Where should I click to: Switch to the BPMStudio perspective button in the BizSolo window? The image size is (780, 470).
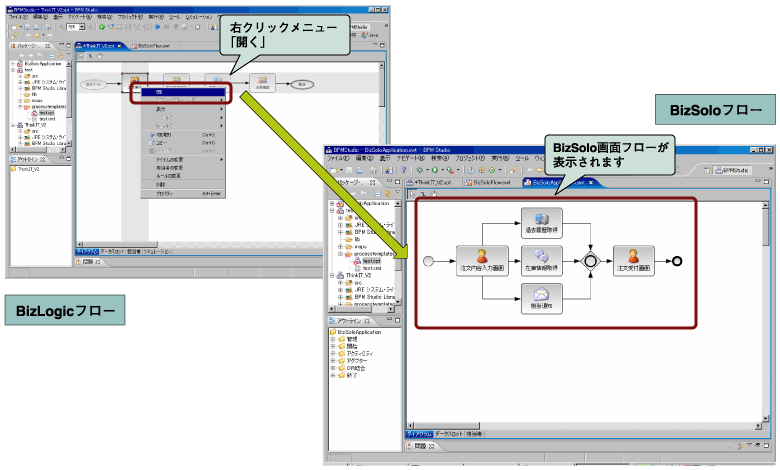[731, 170]
